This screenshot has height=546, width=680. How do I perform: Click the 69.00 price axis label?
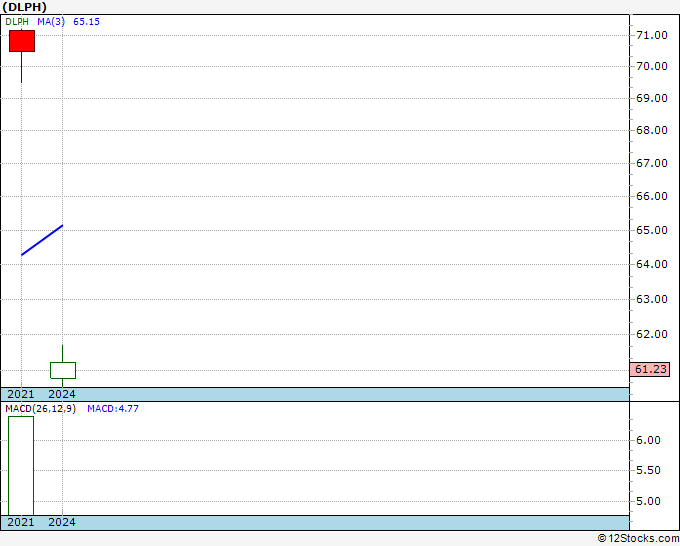(651, 98)
